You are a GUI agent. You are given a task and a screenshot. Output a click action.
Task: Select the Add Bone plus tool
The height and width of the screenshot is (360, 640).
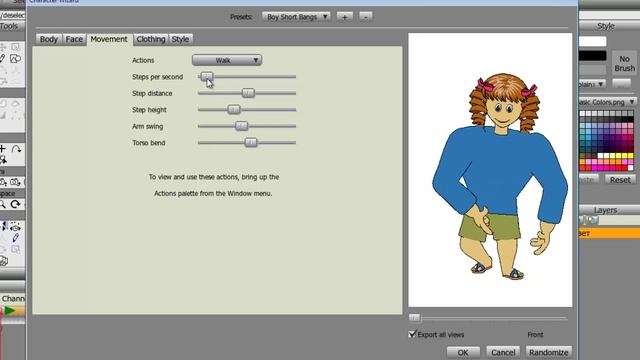(x=3, y=149)
